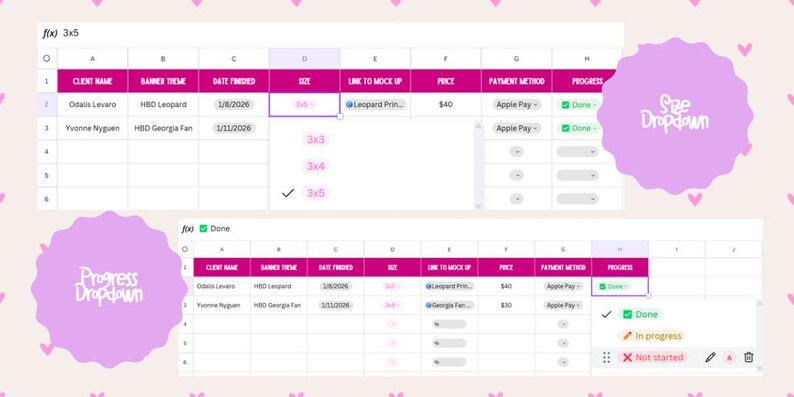This screenshot has width=794, height=397.
Task: Open the green Done dropdown in upper row 3
Action: click(578, 128)
